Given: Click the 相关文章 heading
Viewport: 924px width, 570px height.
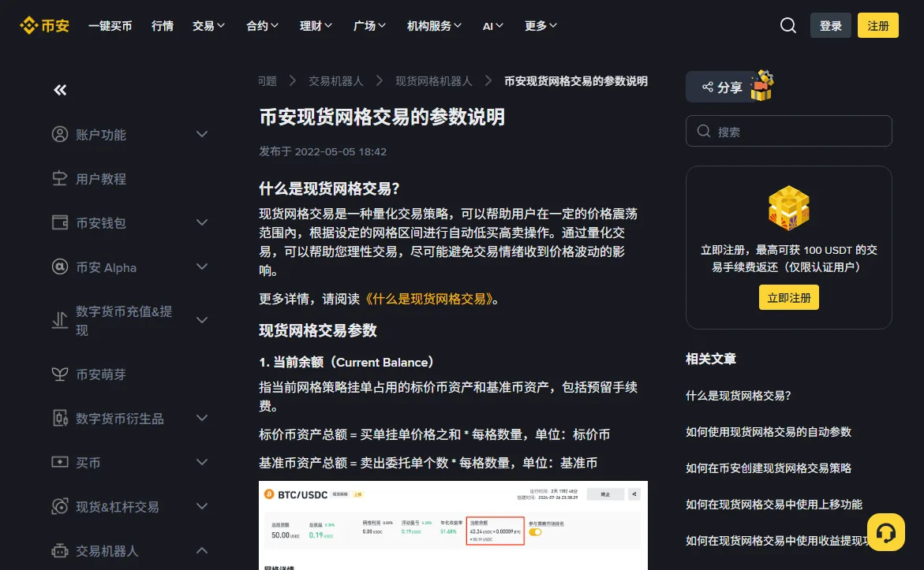Looking at the screenshot, I should click(711, 359).
